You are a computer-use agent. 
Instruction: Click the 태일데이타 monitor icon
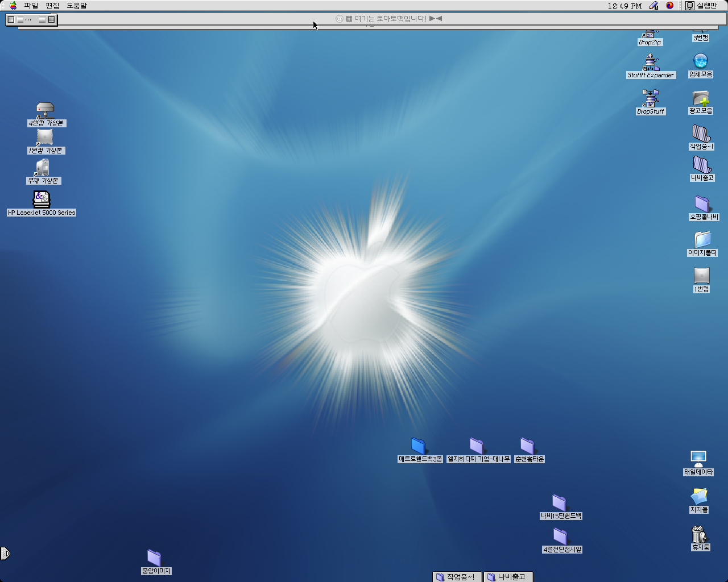click(x=698, y=458)
